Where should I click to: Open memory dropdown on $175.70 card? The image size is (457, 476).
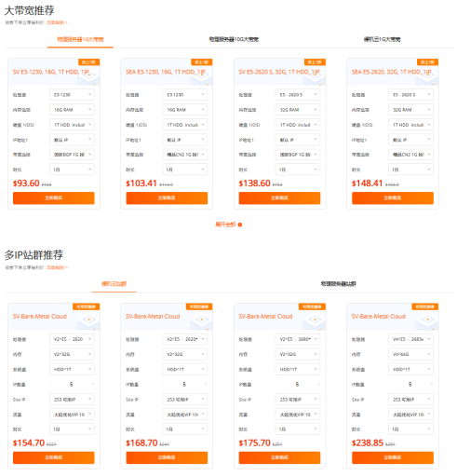coord(298,354)
